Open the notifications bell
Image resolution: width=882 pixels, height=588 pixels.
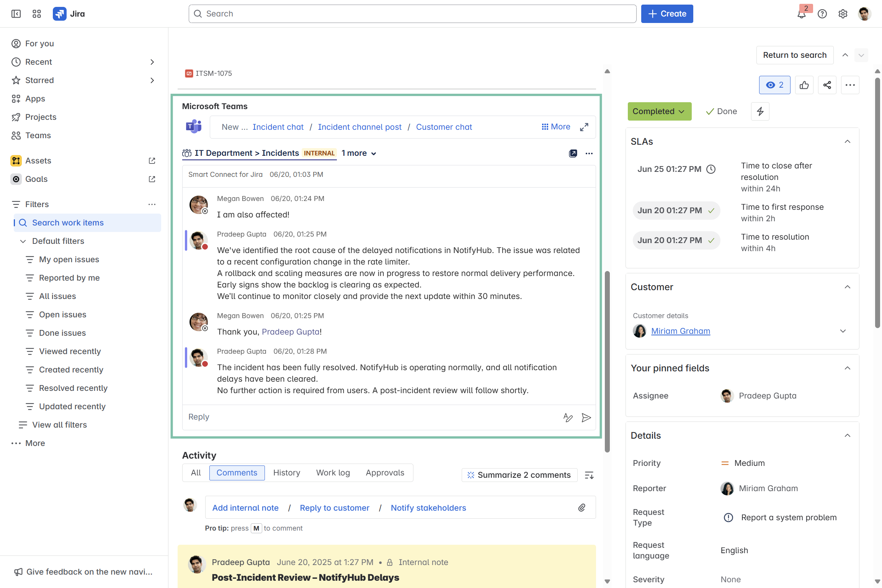[801, 14]
